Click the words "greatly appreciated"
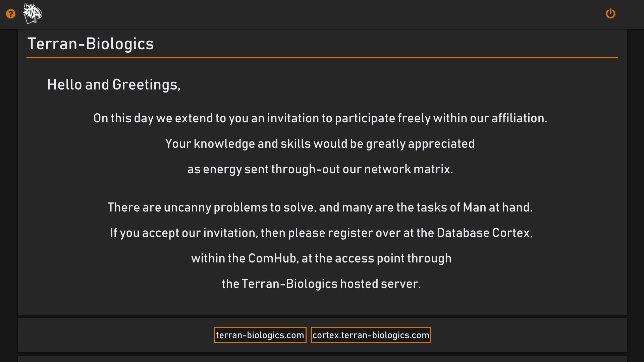The height and width of the screenshot is (362, 644). point(420,144)
